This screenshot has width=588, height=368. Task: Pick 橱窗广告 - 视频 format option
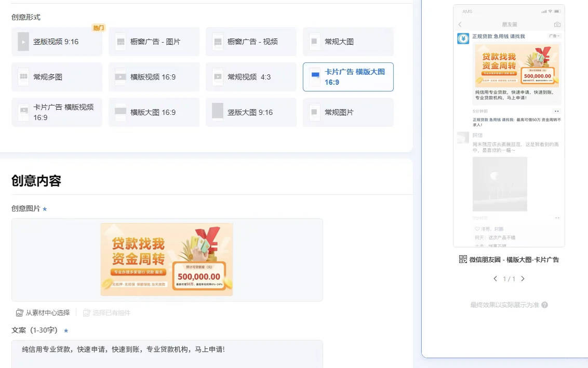pyautogui.click(x=251, y=42)
